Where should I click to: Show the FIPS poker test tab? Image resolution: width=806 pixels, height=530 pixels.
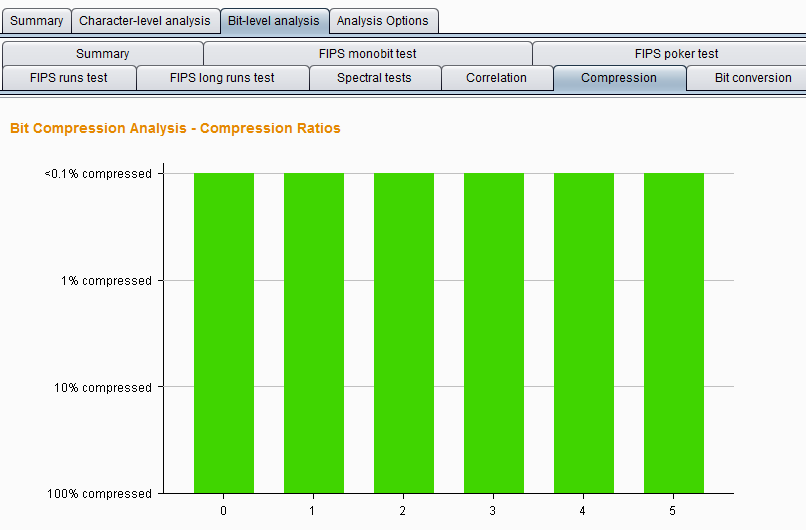click(676, 54)
